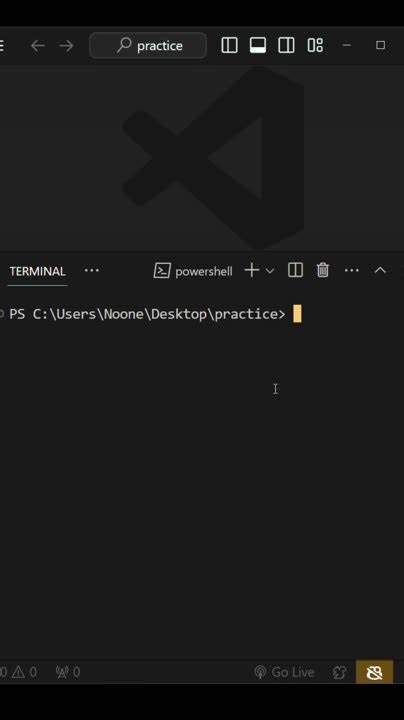The image size is (404, 720).
Task: Split the terminal using the split icon
Action: pos(295,270)
